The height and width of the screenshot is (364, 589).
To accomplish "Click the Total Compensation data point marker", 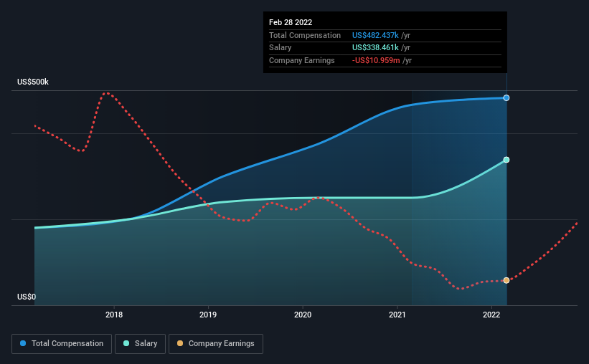I will [506, 98].
